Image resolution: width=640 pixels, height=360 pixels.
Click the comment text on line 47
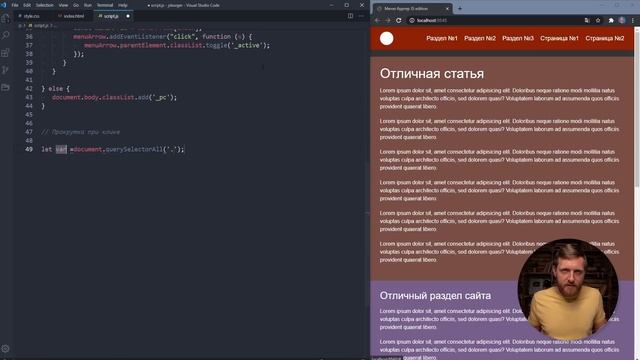[80, 132]
